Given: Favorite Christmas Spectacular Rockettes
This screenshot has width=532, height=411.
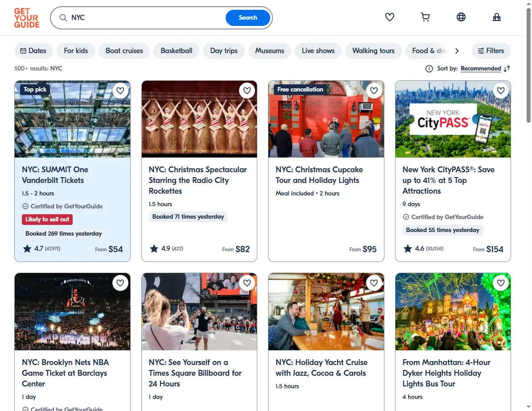Looking at the screenshot, I should coord(247,91).
